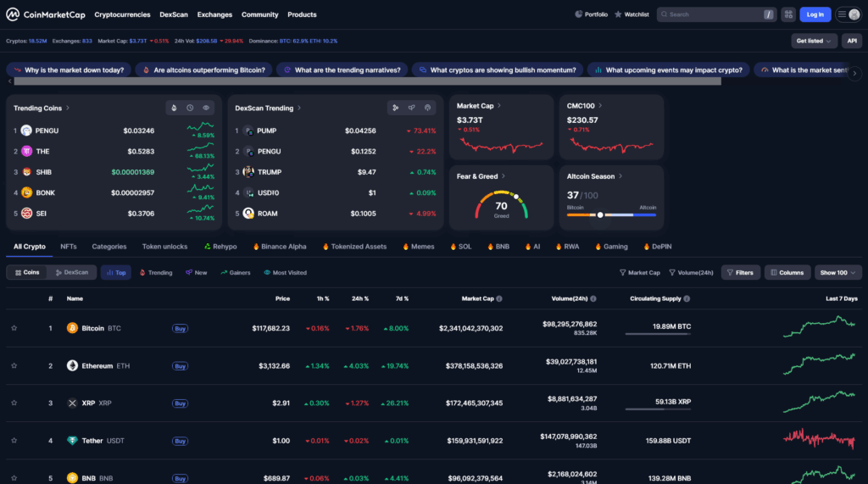Select the eye icon in Trending Coins

point(206,108)
